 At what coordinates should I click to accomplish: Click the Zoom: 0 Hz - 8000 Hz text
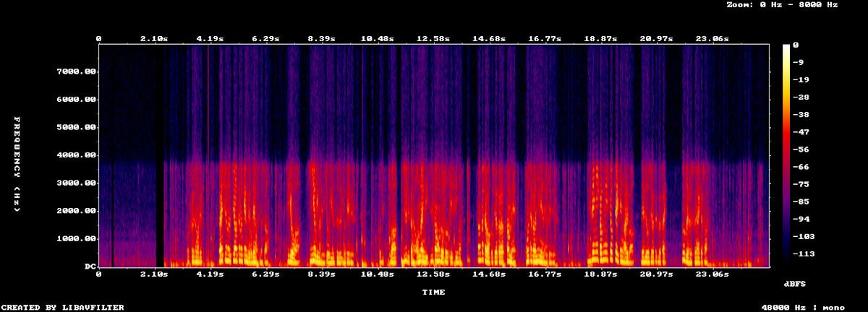pyautogui.click(x=782, y=5)
